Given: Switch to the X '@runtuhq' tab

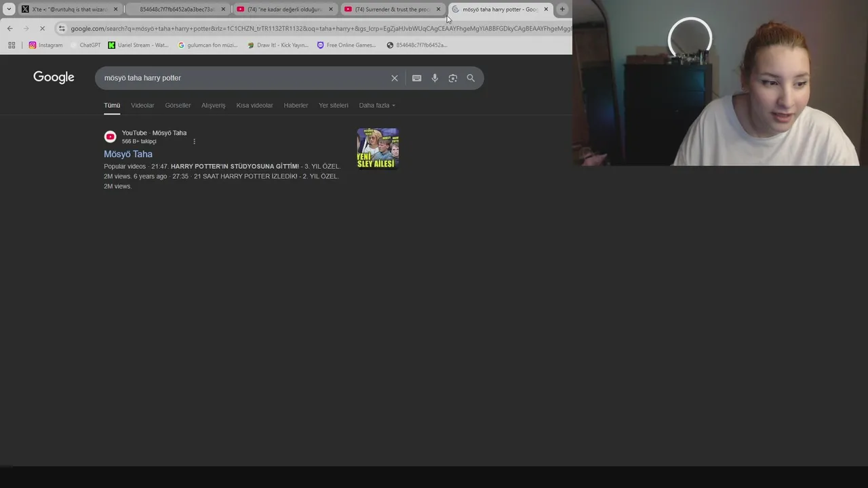Looking at the screenshot, I should 70,9.
